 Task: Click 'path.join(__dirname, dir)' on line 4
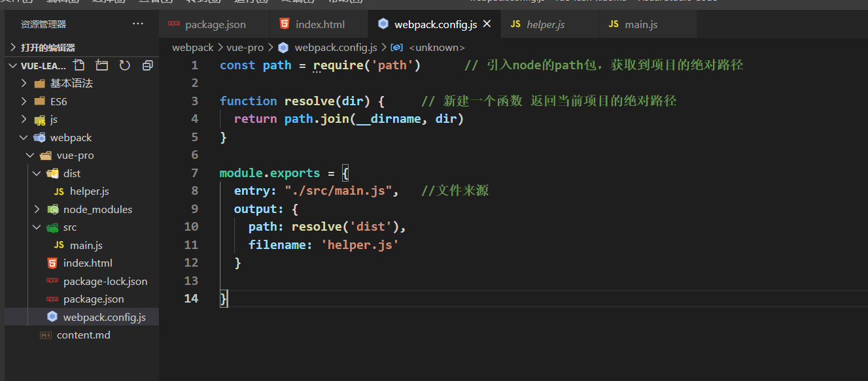click(374, 119)
